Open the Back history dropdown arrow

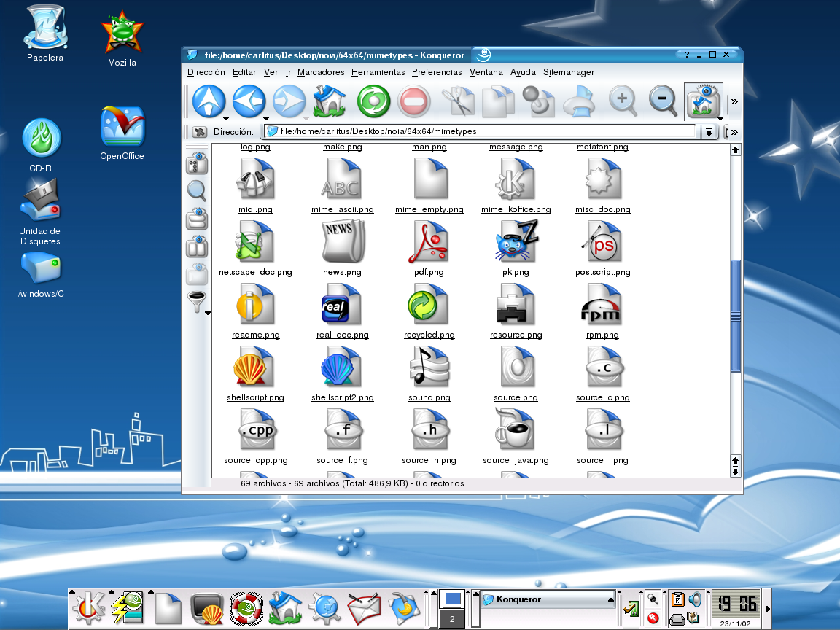click(265, 118)
